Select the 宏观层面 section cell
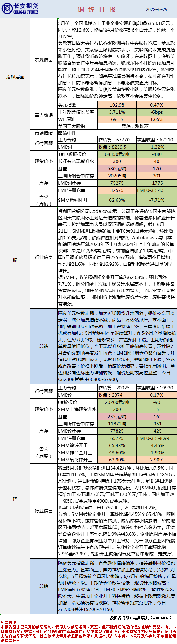Screen dimensions: 177x644 click(x=15, y=77)
